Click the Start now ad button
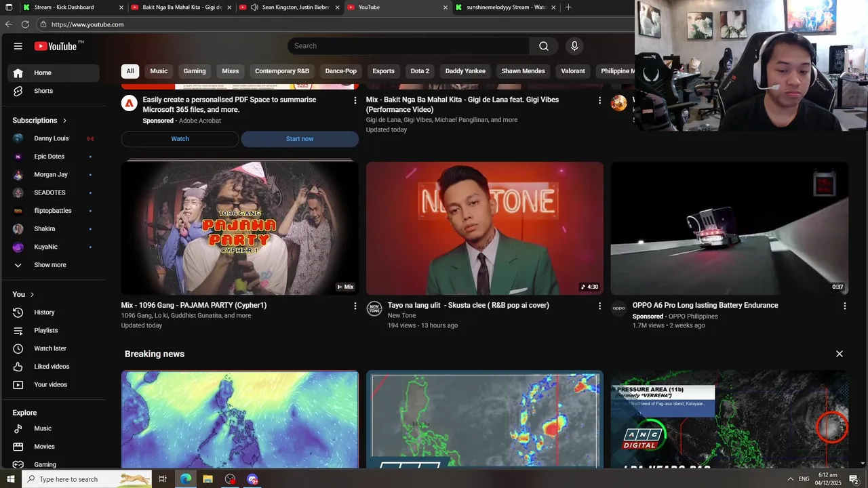 pyautogui.click(x=300, y=139)
